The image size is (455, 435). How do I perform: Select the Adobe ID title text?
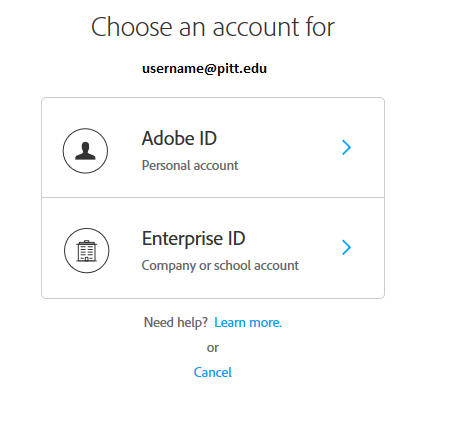(x=179, y=138)
